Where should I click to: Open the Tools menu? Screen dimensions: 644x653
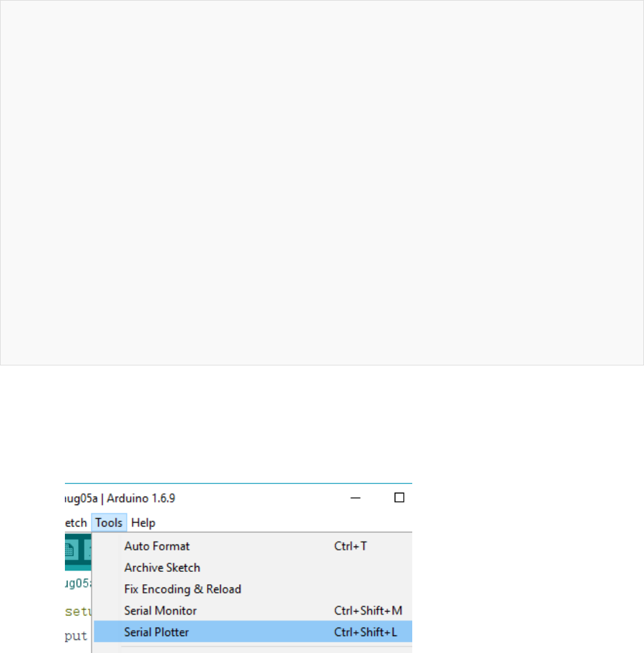108,523
